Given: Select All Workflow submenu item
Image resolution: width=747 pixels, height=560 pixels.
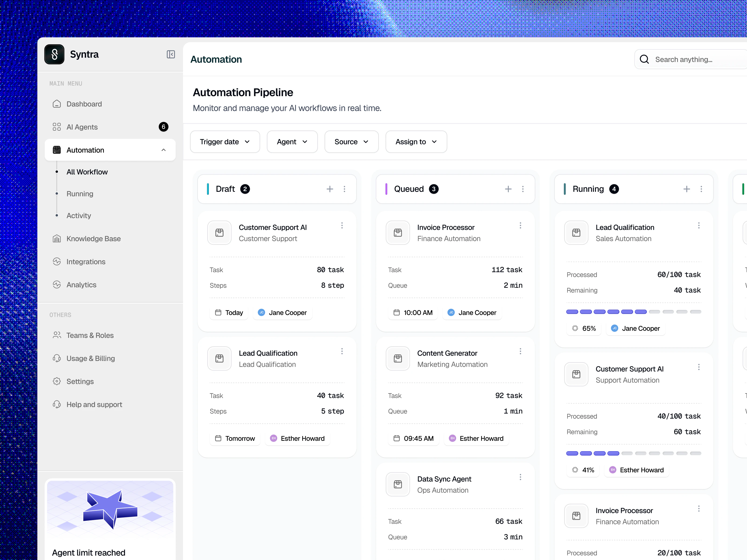Looking at the screenshot, I should pyautogui.click(x=87, y=172).
